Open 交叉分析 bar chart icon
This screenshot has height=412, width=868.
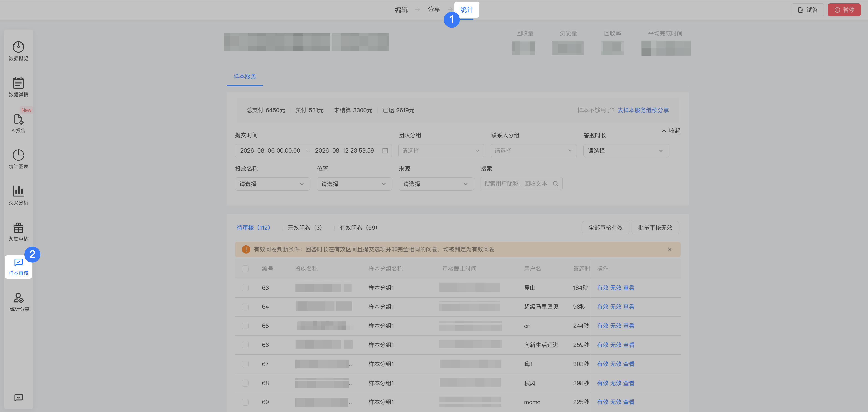tap(18, 191)
